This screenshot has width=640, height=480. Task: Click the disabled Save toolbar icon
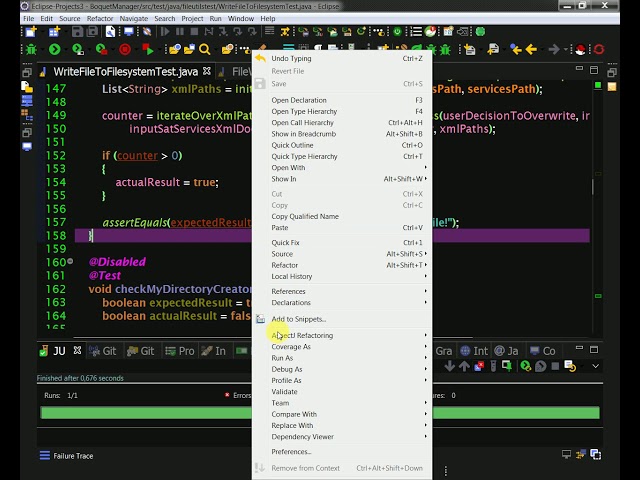pyautogui.click(x=77, y=31)
